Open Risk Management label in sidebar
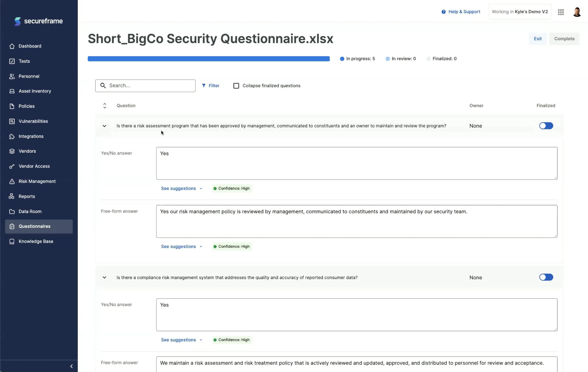588x372 pixels. (37, 182)
